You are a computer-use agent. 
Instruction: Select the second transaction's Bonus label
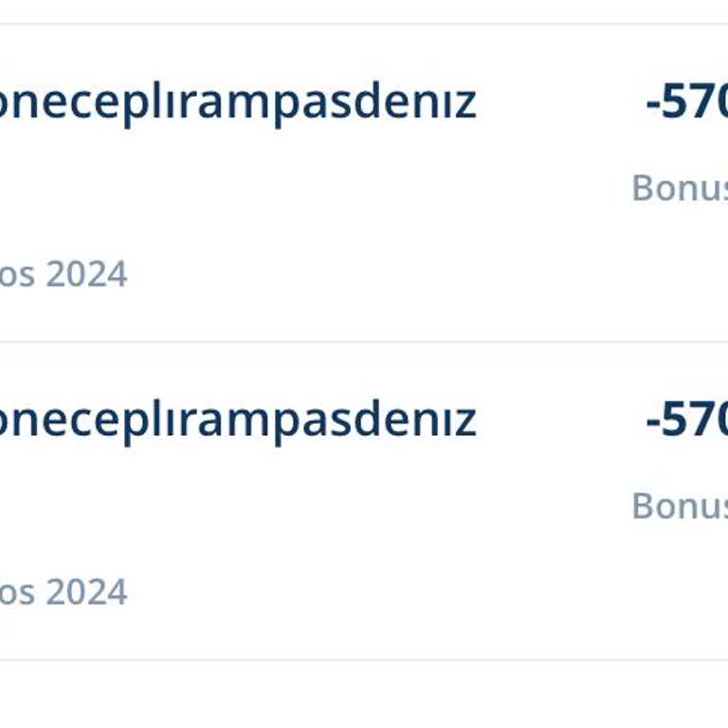tap(679, 505)
